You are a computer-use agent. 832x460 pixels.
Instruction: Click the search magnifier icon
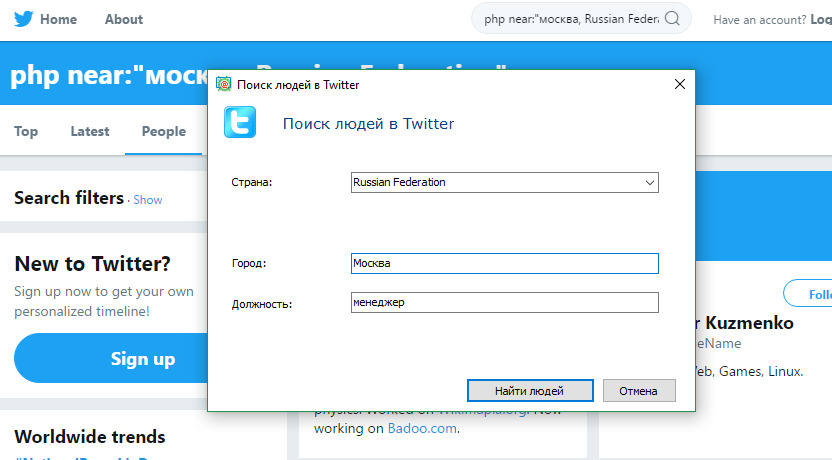click(672, 19)
